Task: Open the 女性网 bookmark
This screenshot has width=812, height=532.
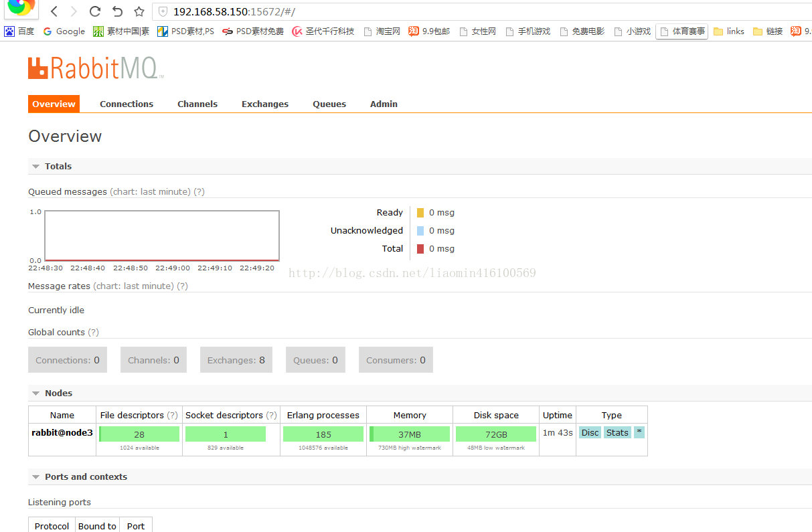Action: coord(477,31)
